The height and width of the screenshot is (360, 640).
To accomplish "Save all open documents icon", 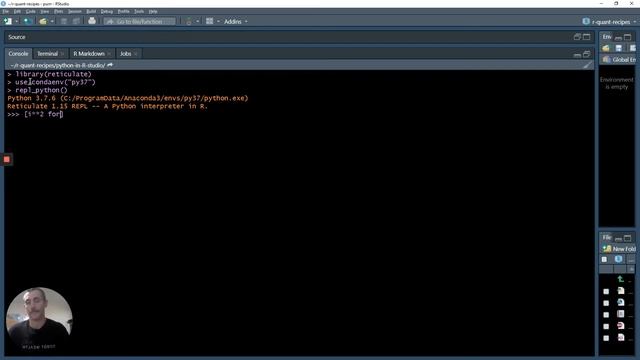I will click(76, 21).
